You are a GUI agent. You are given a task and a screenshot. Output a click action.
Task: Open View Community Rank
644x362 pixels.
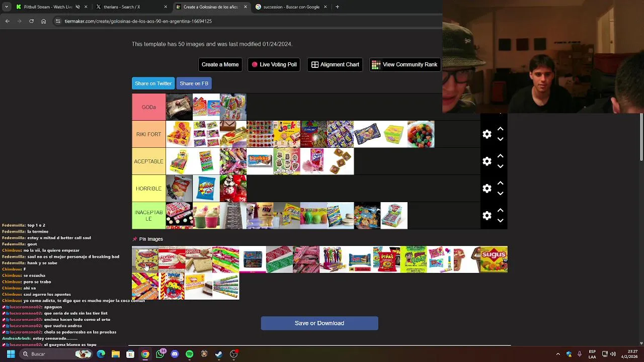pos(405,64)
